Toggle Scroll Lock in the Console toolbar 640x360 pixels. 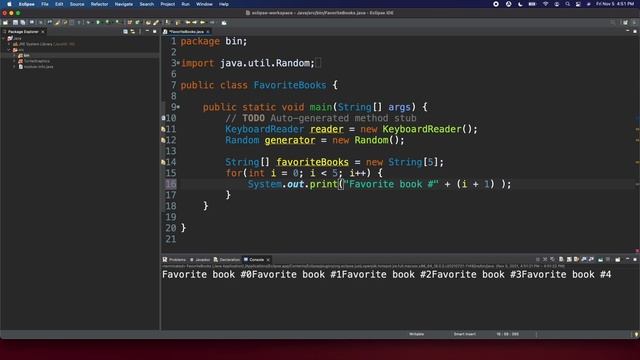(x=569, y=260)
